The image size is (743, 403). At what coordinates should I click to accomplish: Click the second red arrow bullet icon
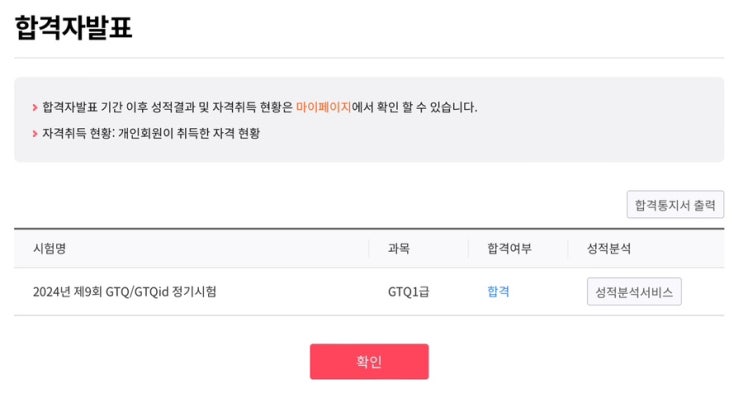coord(35,133)
